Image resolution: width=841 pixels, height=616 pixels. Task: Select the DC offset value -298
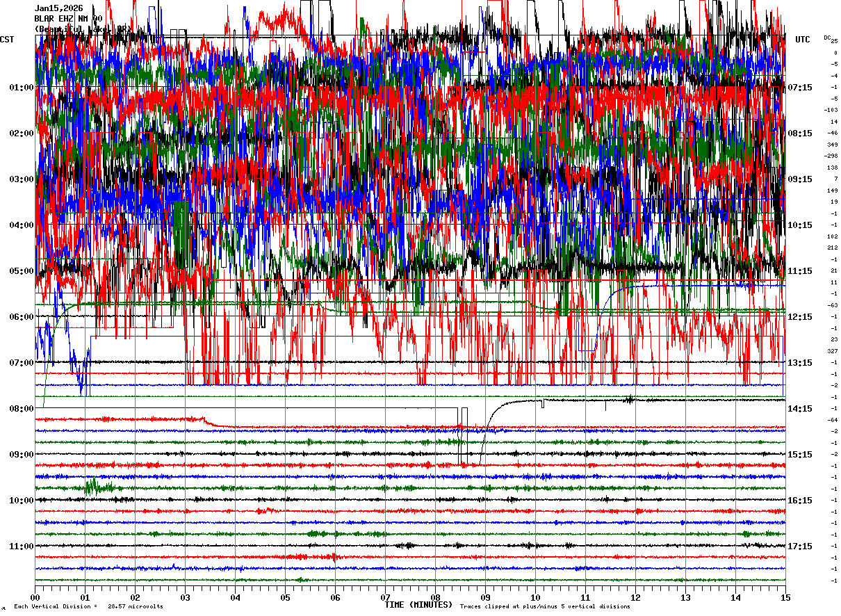click(x=832, y=156)
